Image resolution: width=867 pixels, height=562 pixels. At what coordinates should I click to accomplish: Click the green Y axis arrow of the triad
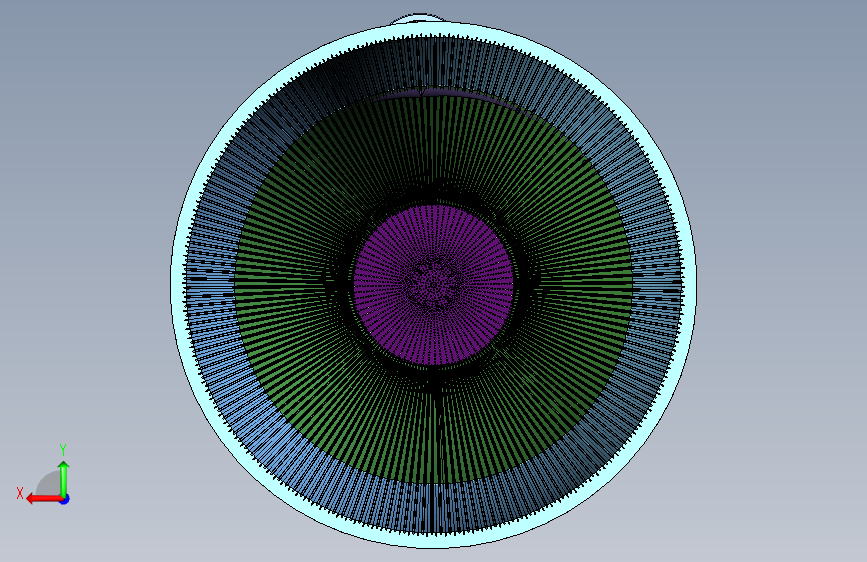tap(64, 479)
